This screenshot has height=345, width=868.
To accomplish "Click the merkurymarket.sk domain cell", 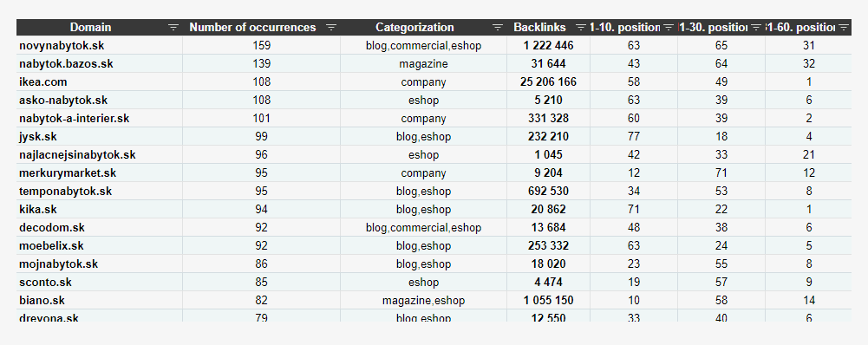I will tap(100, 173).
